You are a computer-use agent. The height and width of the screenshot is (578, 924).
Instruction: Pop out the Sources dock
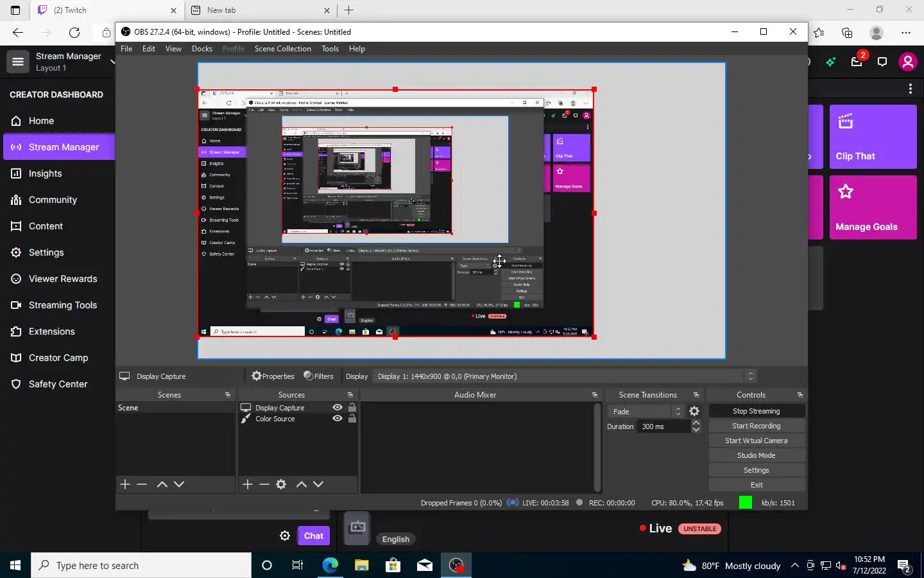tap(350, 395)
